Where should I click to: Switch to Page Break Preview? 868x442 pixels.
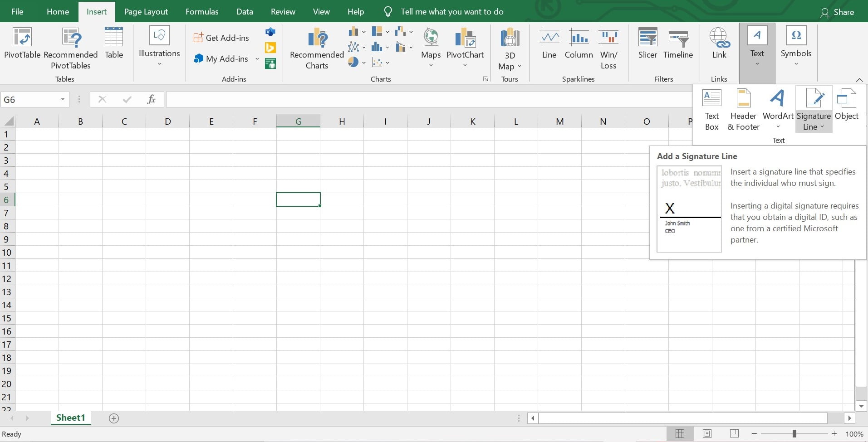734,434
